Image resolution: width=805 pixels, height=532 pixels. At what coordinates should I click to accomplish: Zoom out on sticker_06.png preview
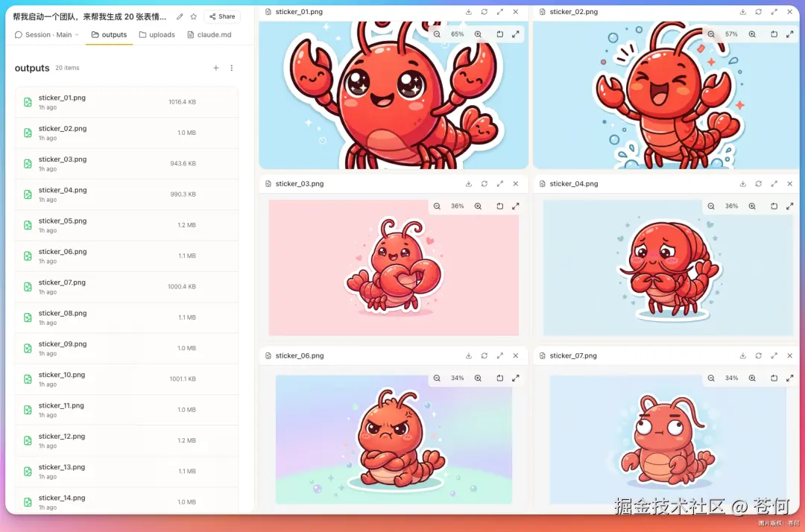[437, 378]
